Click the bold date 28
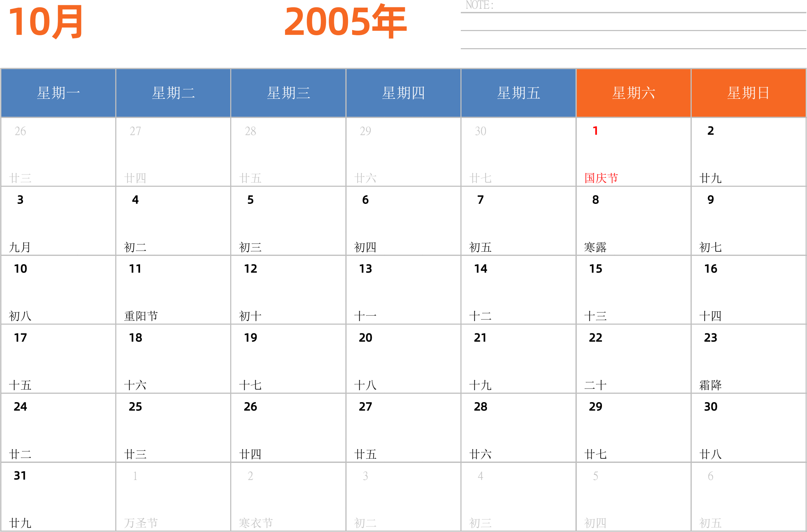The height and width of the screenshot is (532, 807). pyautogui.click(x=480, y=407)
